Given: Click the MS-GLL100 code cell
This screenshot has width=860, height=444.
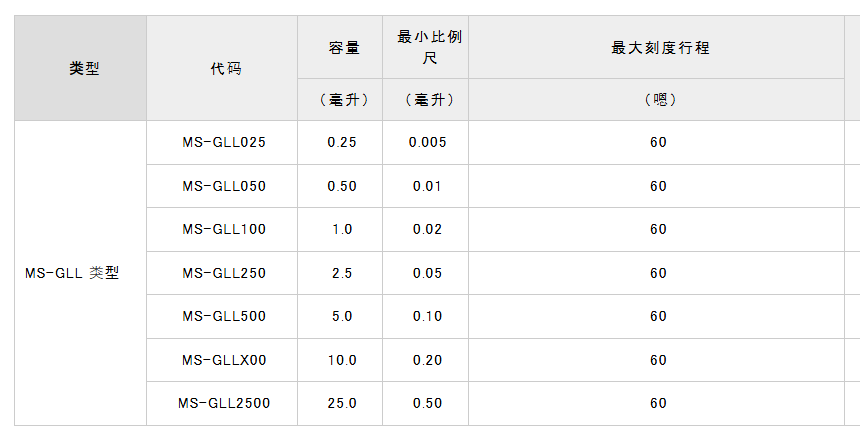Looking at the screenshot, I should point(224,229).
